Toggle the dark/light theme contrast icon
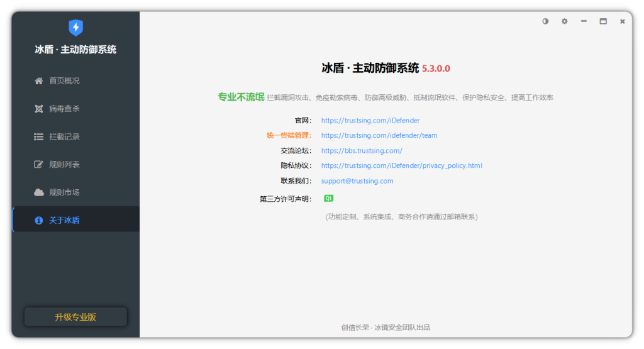This screenshot has height=349, width=644. [x=545, y=21]
